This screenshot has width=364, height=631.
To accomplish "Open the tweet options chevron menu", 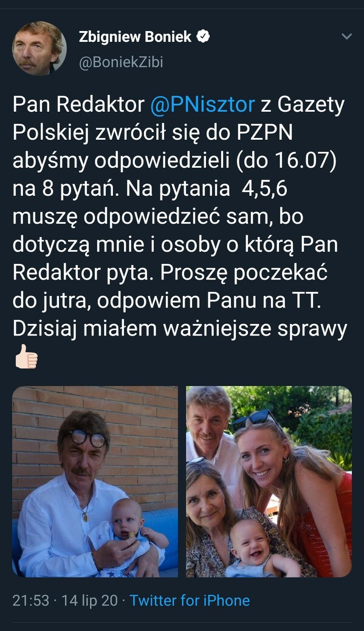I will [346, 36].
